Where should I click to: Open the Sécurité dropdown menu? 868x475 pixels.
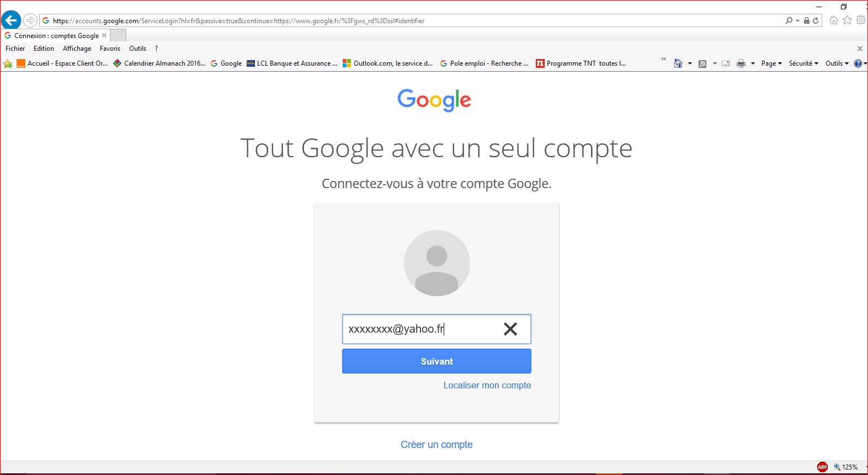click(x=803, y=63)
